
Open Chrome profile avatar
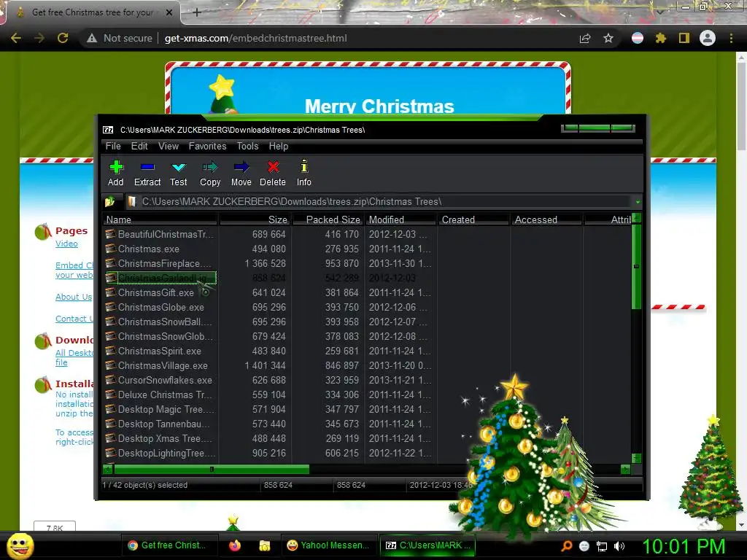click(x=708, y=38)
